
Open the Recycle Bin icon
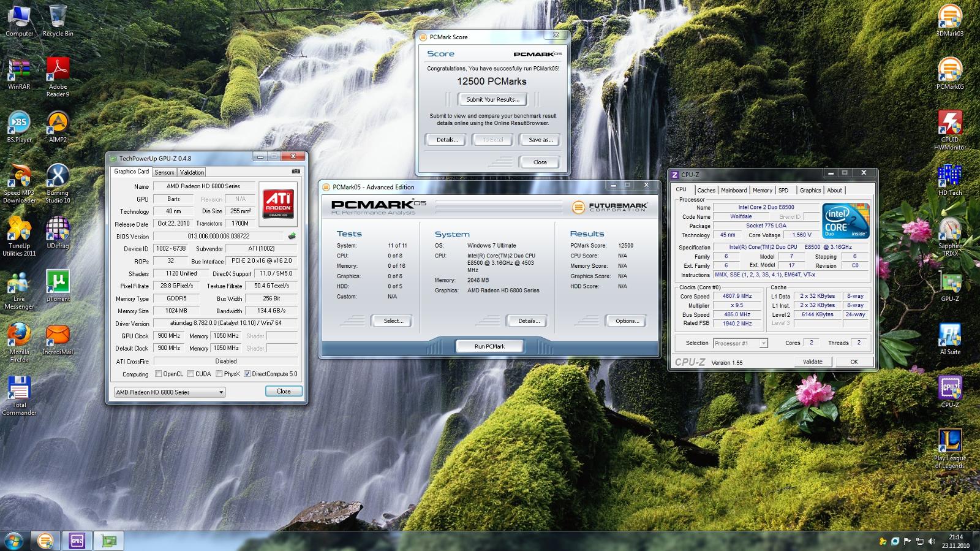coord(58,20)
